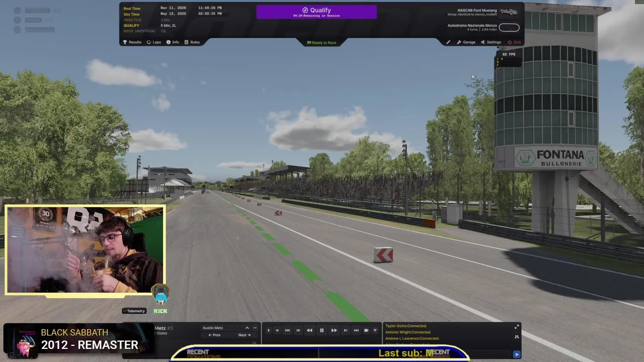
Task: Click the Ready to Race button
Action: pos(321,43)
